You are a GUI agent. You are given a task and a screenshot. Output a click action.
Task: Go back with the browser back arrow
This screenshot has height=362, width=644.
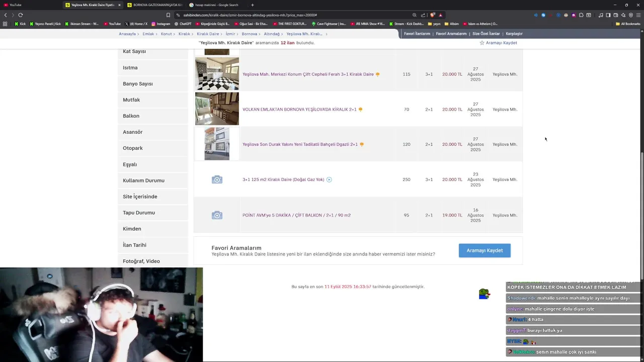6,15
